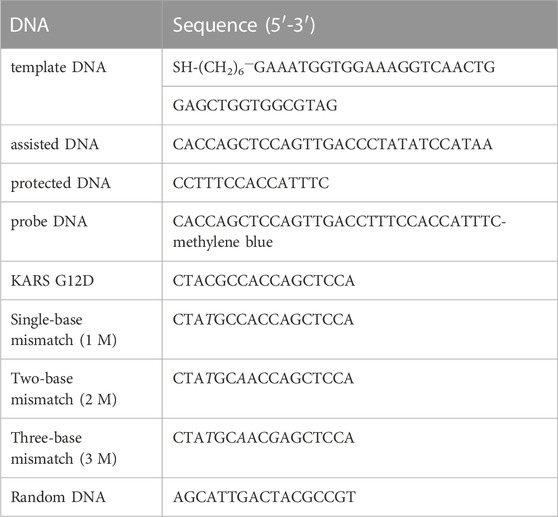This screenshot has height=517, width=558.
Task: Select the probe DNA row label
Action: pyautogui.click(x=49, y=222)
